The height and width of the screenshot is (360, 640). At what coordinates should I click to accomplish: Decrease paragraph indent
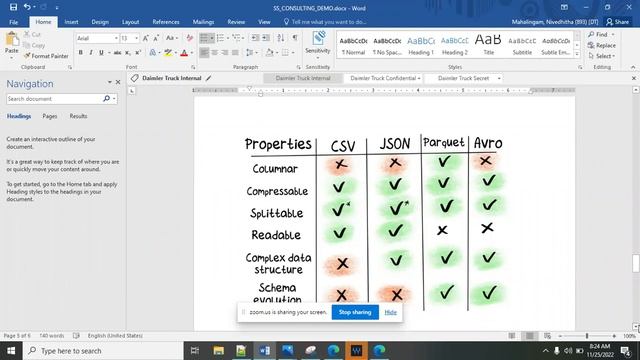pos(255,38)
